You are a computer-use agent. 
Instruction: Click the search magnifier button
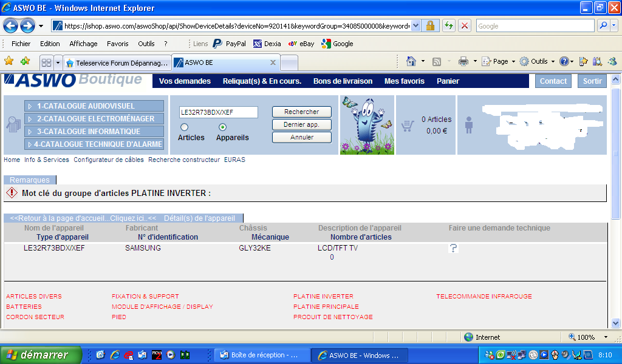click(603, 26)
